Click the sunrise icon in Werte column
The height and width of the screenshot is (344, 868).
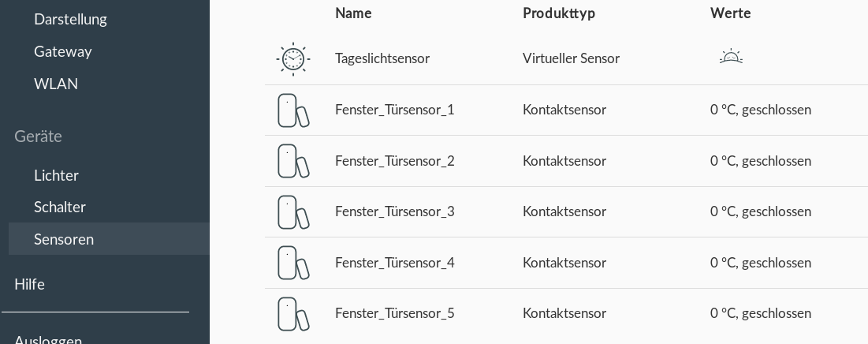click(x=731, y=57)
